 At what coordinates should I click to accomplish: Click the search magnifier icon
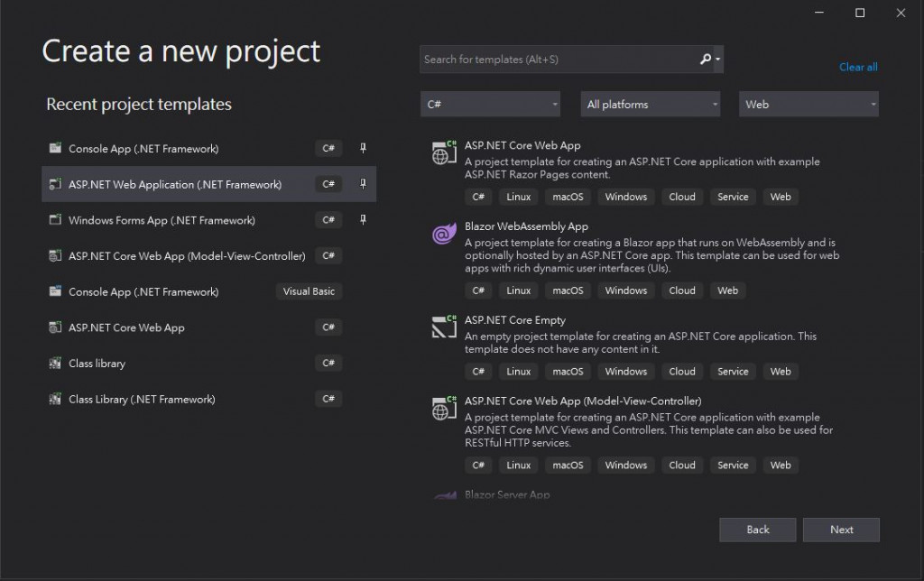pyautogui.click(x=706, y=60)
